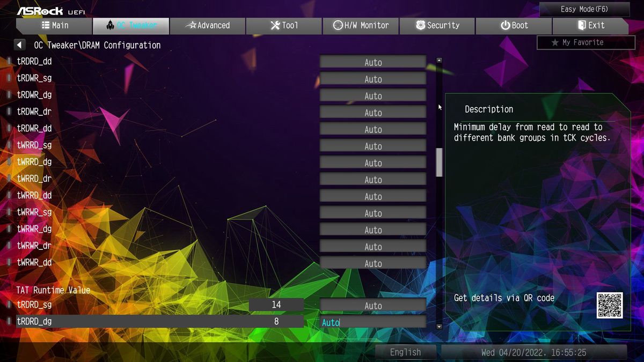Select the tWRWR_dg setting label
This screenshot has width=644, height=362.
(x=34, y=228)
